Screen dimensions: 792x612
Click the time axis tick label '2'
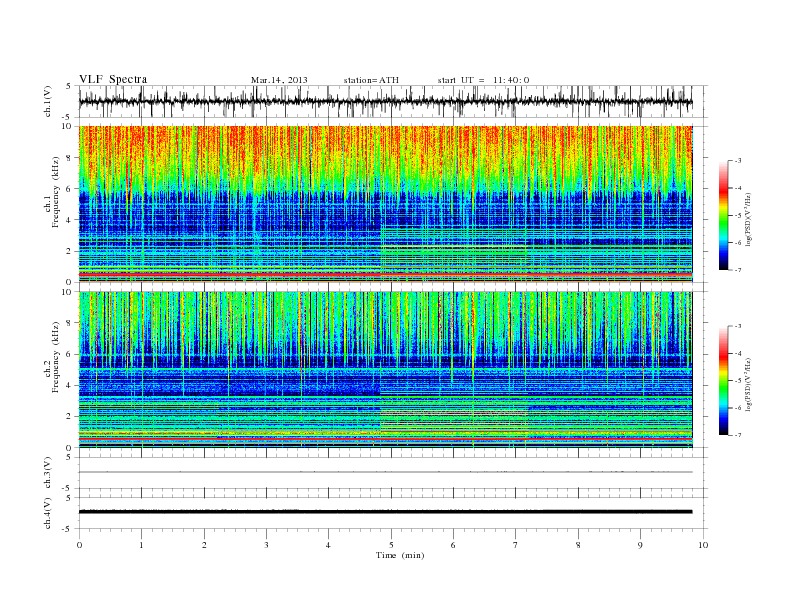click(204, 545)
